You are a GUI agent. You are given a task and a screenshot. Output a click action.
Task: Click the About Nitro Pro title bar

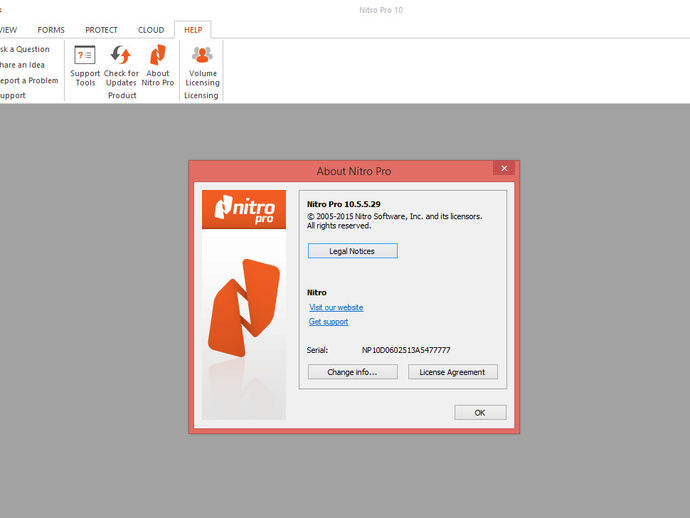tap(353, 171)
